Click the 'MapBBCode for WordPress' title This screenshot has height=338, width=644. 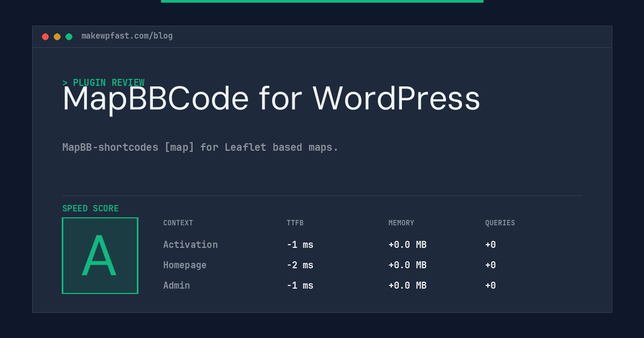[x=271, y=99]
